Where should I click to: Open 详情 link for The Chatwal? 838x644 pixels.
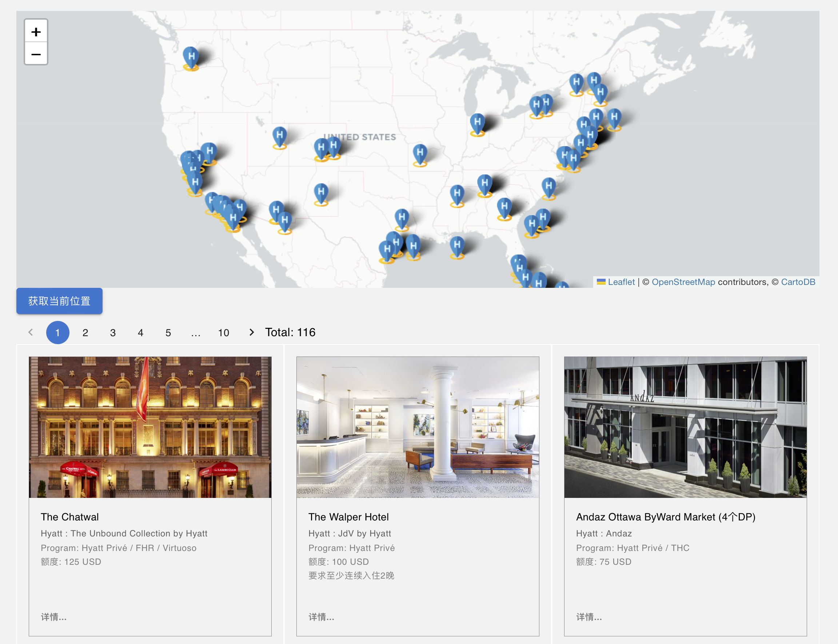pyautogui.click(x=54, y=617)
